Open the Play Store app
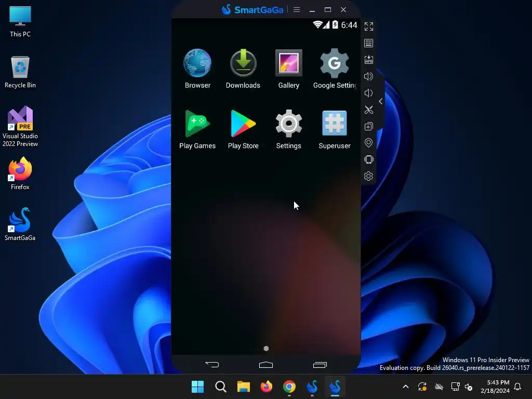 (243, 129)
